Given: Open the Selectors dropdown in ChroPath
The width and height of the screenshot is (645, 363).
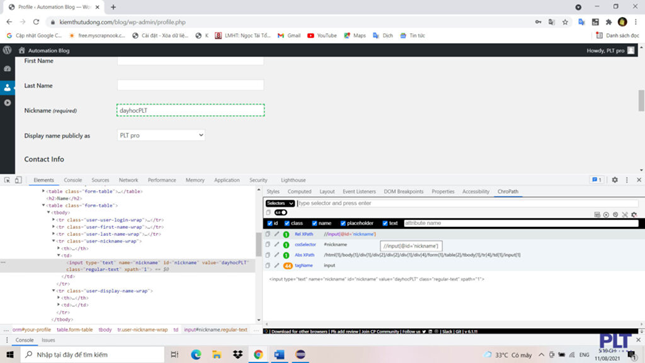Looking at the screenshot, I should click(x=280, y=203).
